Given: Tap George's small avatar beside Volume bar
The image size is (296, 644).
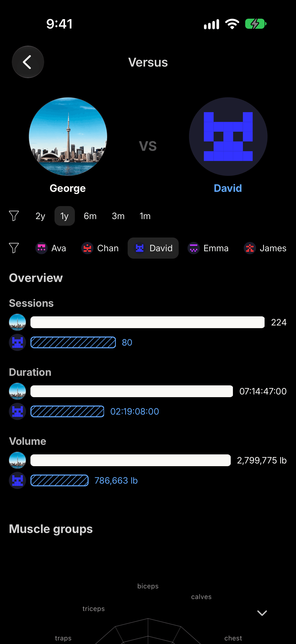Looking at the screenshot, I should 17,460.
